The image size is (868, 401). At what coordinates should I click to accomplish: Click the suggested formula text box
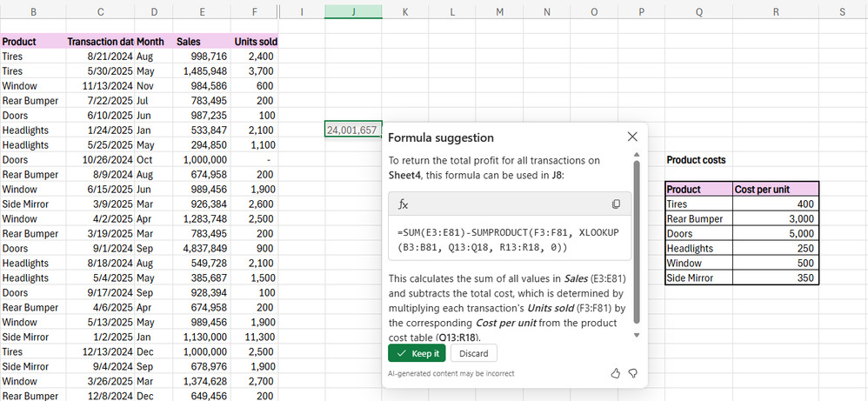[509, 240]
